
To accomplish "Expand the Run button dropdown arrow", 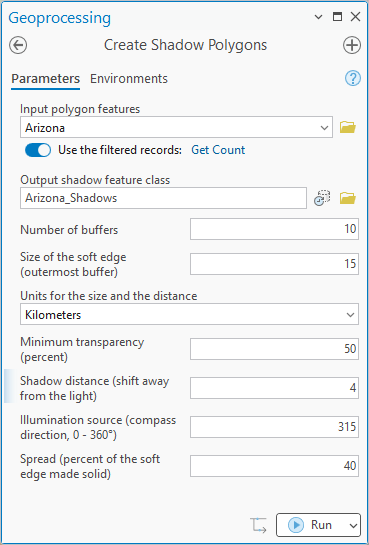I will 353,526.
